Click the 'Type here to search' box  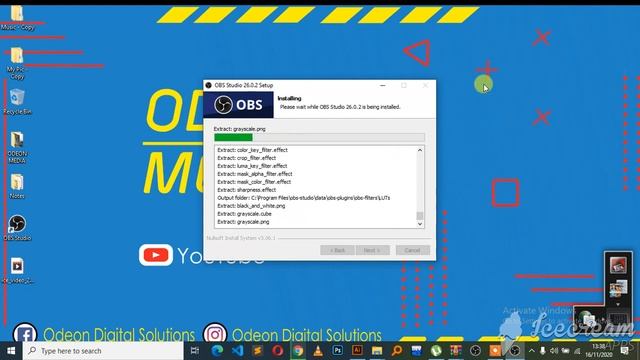point(103,351)
